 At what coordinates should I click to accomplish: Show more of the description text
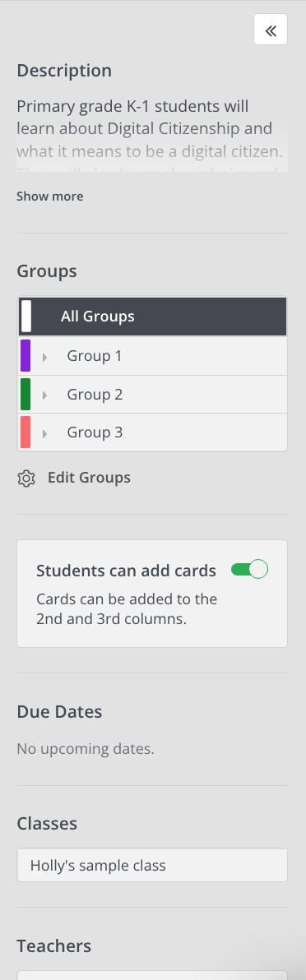pos(50,196)
